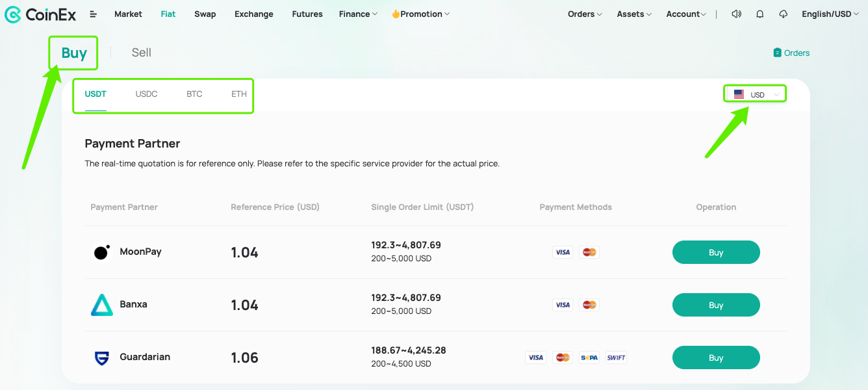Click Mastercard icon in Guardarian row

[x=563, y=357]
